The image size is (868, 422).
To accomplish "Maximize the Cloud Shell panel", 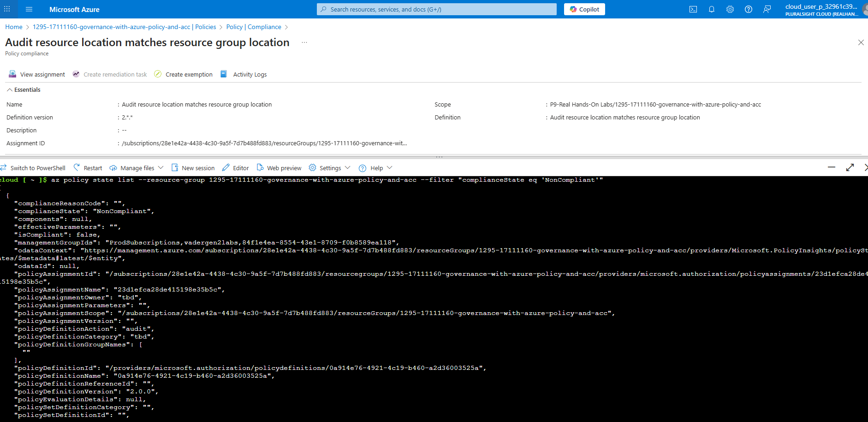I will click(850, 167).
